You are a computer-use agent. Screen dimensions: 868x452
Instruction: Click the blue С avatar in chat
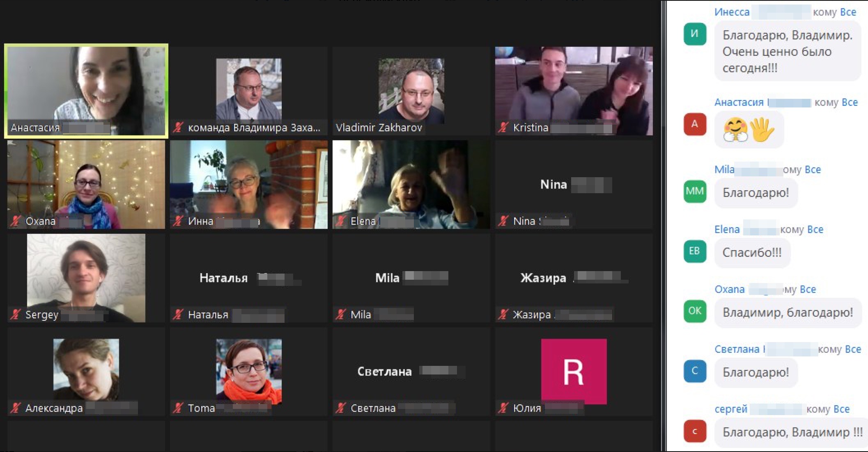(x=695, y=371)
